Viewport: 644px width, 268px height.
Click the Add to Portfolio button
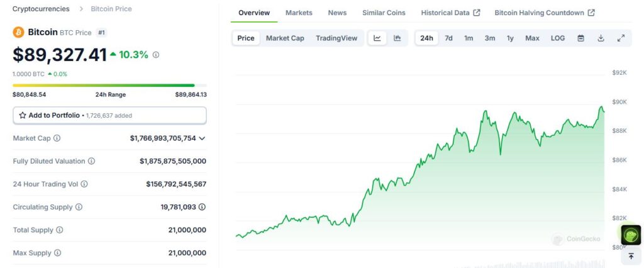tap(109, 116)
